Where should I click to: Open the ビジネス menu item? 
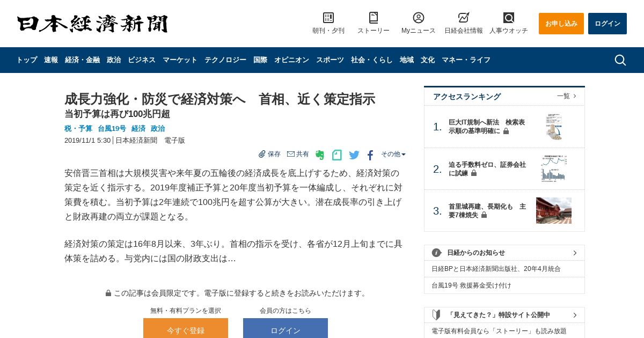coord(142,60)
